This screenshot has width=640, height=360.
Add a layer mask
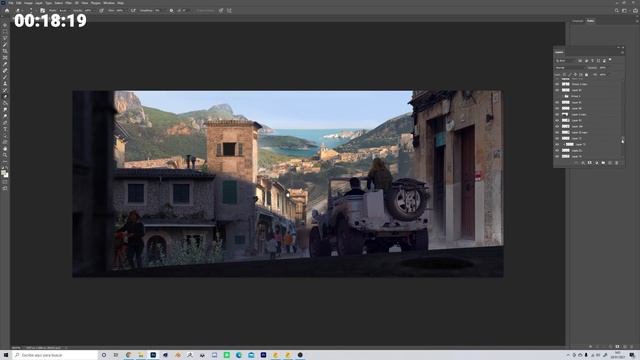coord(589,162)
